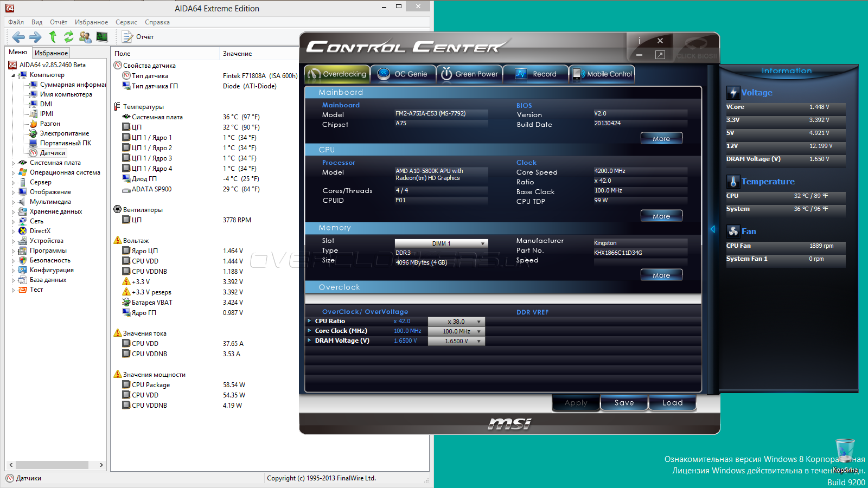Switch to the Избранное tab in left pane
Image resolution: width=868 pixels, height=488 pixels.
51,53
